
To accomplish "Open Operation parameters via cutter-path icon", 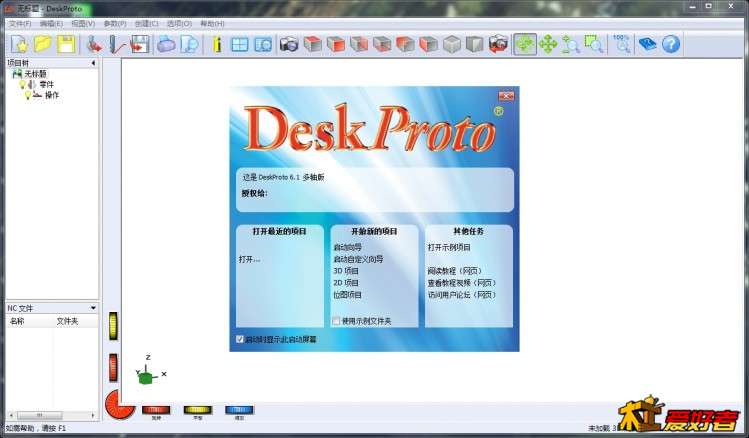I will click(x=117, y=44).
